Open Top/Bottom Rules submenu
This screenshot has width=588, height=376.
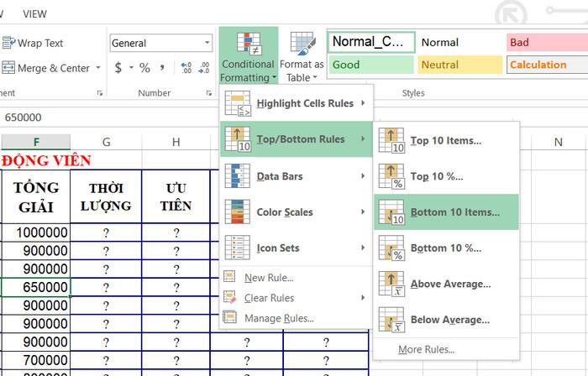296,139
